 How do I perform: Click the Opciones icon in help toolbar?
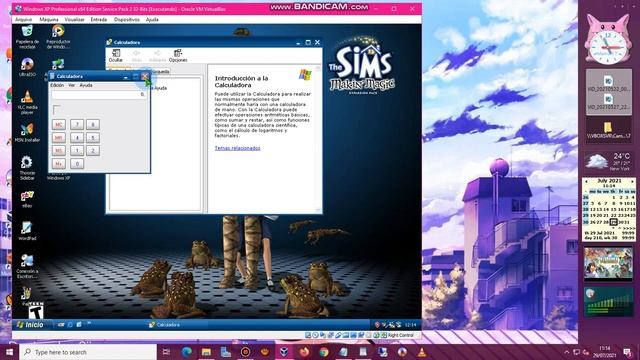178,56
